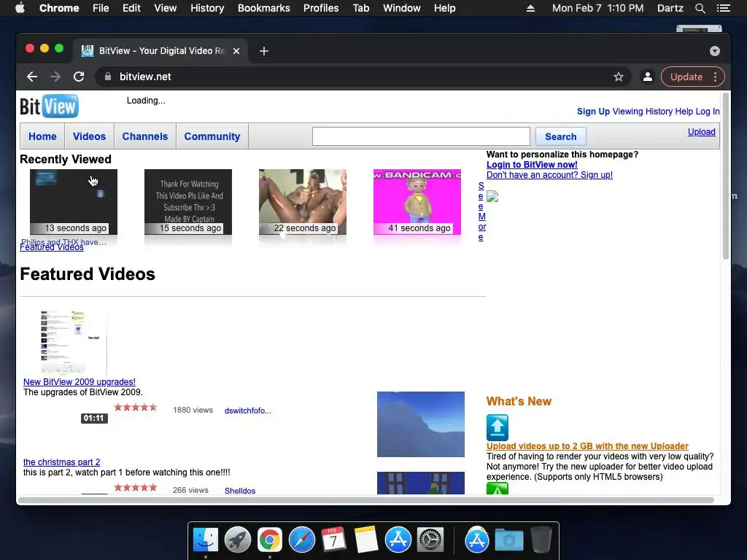Open the 41 seconds ago Bandicam thumbnail

coord(417,202)
